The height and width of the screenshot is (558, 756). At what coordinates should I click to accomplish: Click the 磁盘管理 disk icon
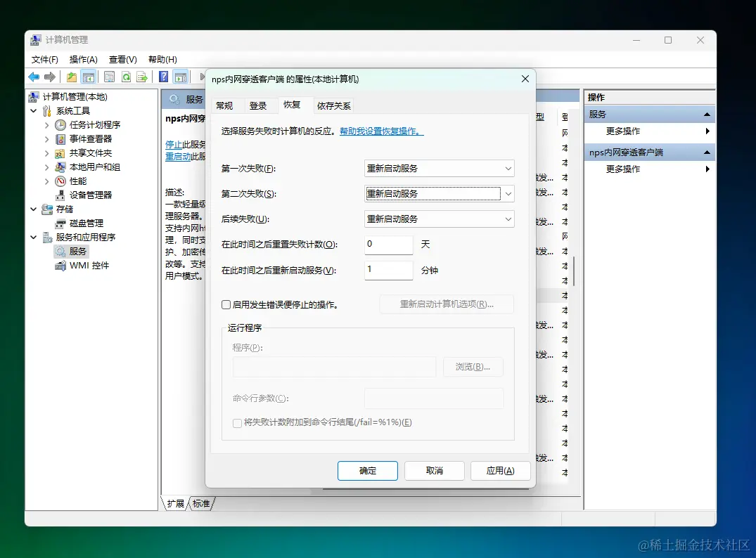(x=60, y=223)
